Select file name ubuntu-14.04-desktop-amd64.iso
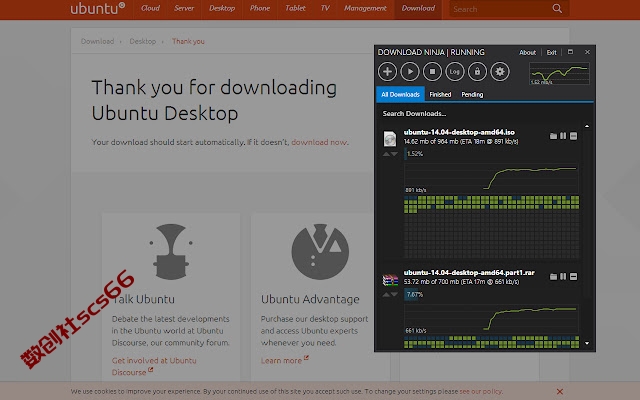The height and width of the screenshot is (400, 640). click(x=459, y=132)
